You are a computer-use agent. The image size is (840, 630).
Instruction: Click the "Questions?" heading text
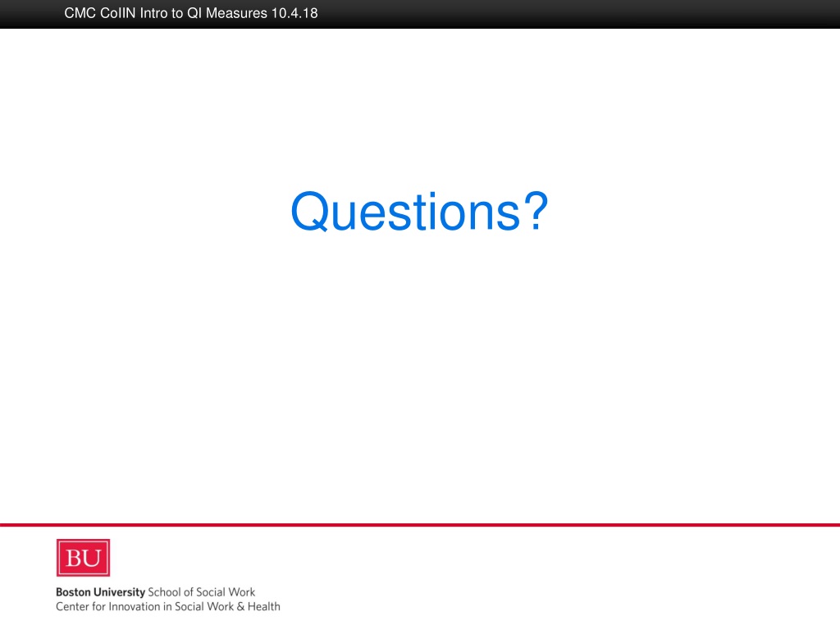[419, 212]
